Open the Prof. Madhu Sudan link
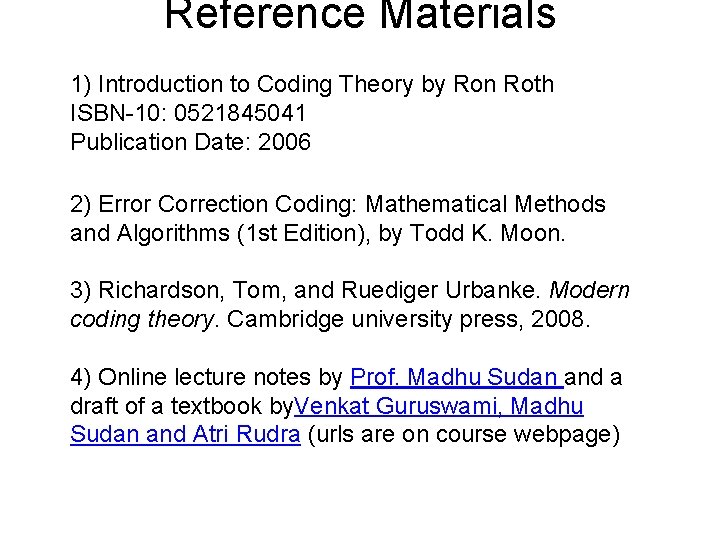 click(457, 377)
